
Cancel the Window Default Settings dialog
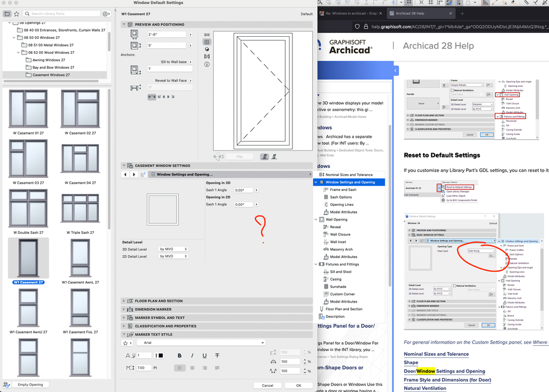pos(268,385)
